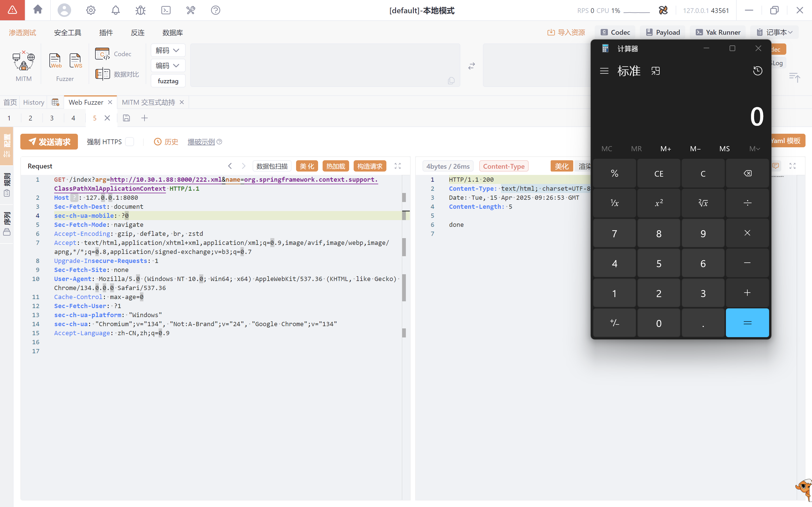
Task: Open the 记事本 dropdown
Action: pos(775,32)
